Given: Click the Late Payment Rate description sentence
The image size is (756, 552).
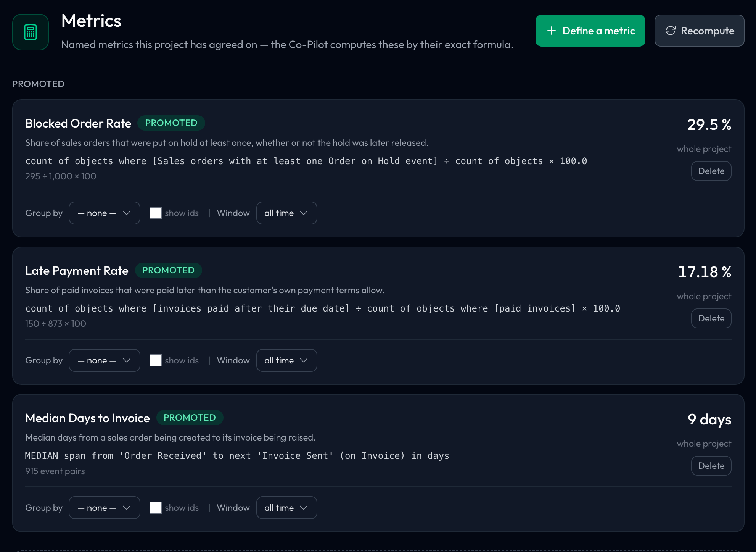Looking at the screenshot, I should [x=205, y=290].
